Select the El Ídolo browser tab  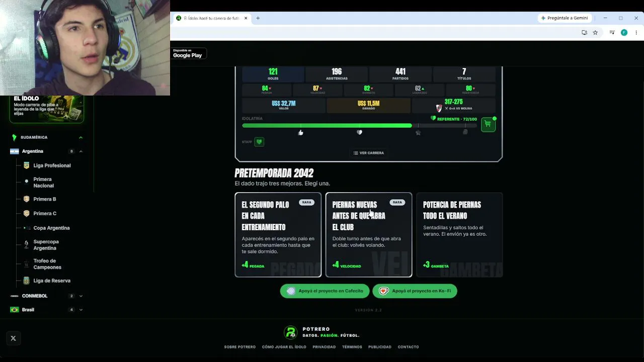click(211, 18)
